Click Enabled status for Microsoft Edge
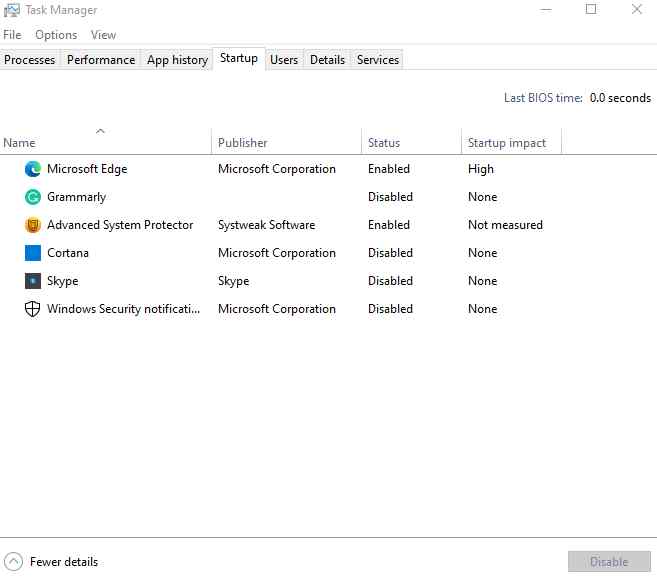The height and width of the screenshot is (581, 657). click(389, 169)
